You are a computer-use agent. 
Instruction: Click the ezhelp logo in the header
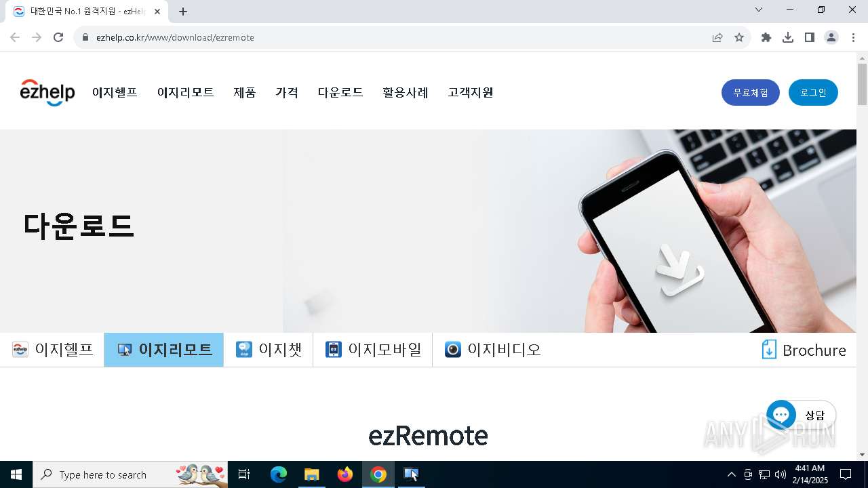click(x=47, y=93)
